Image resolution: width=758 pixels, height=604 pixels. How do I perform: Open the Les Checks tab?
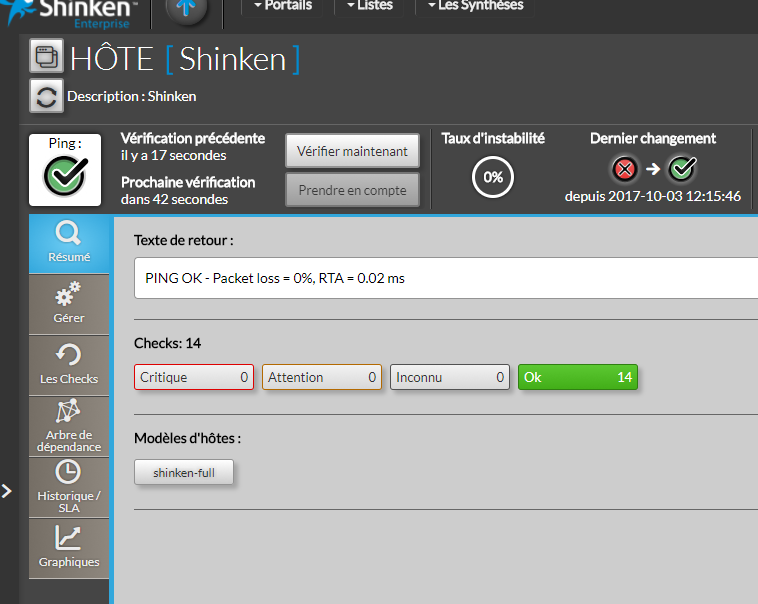pyautogui.click(x=69, y=365)
